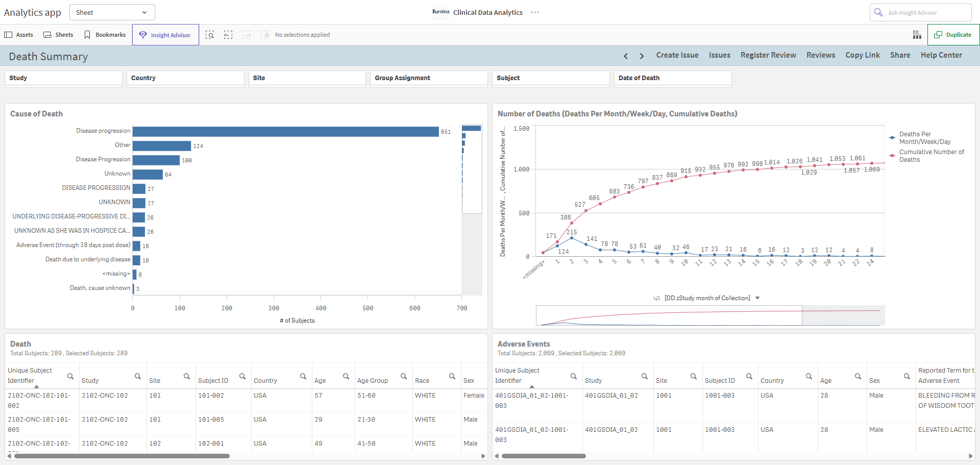Go to the next sheet
This screenshot has height=465, width=980.
pyautogui.click(x=642, y=56)
